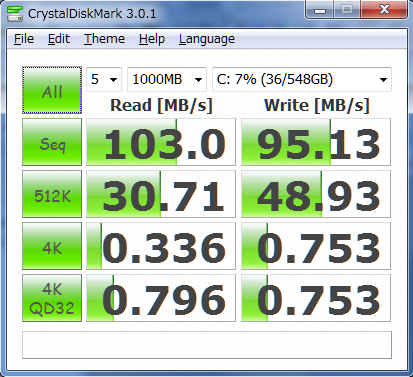
Task: Click the CrystalDiskMark title bar app icon
Action: (x=14, y=14)
